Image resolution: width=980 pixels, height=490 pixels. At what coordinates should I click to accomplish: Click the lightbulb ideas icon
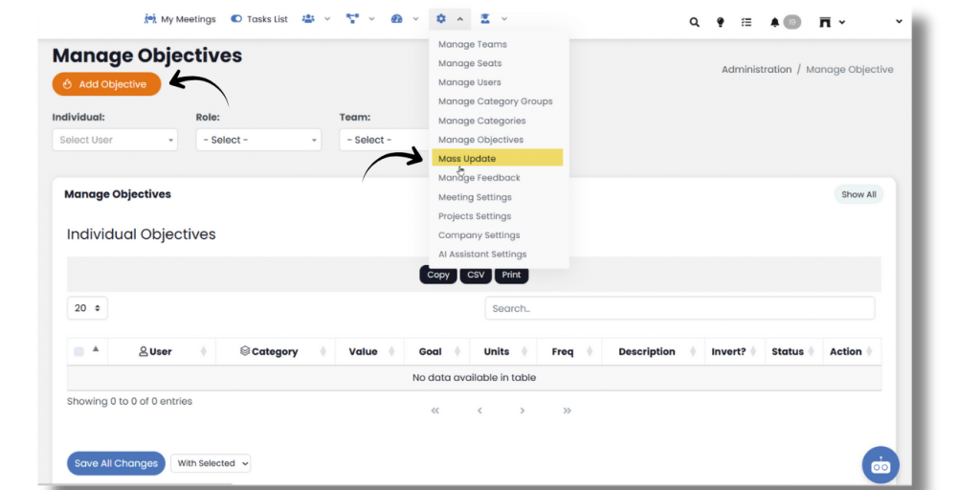pyautogui.click(x=720, y=22)
